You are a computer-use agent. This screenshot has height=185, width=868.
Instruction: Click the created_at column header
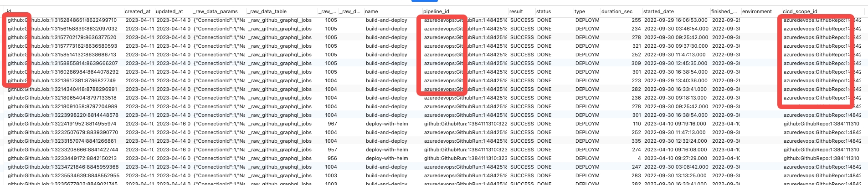coord(138,11)
